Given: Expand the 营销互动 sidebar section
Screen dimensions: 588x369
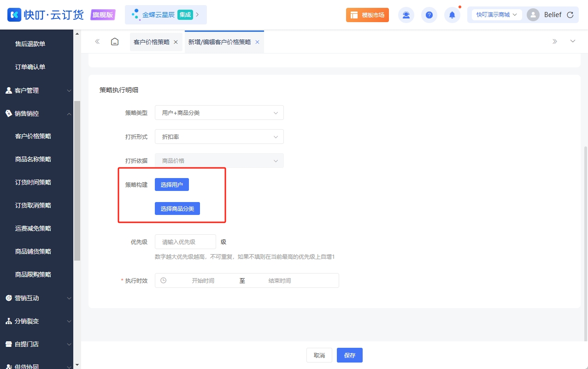Looking at the screenshot, I should 37,298.
